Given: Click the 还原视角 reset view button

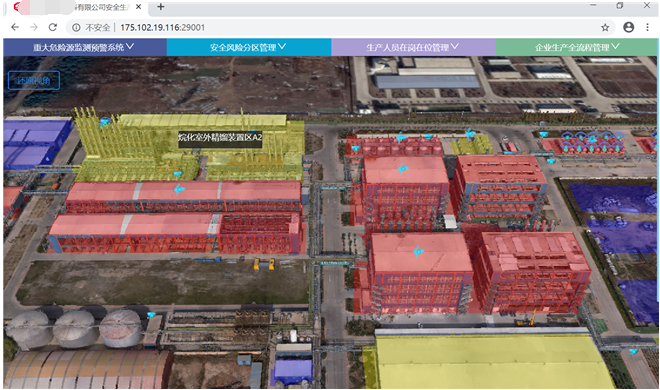Looking at the screenshot, I should pyautogui.click(x=34, y=80).
